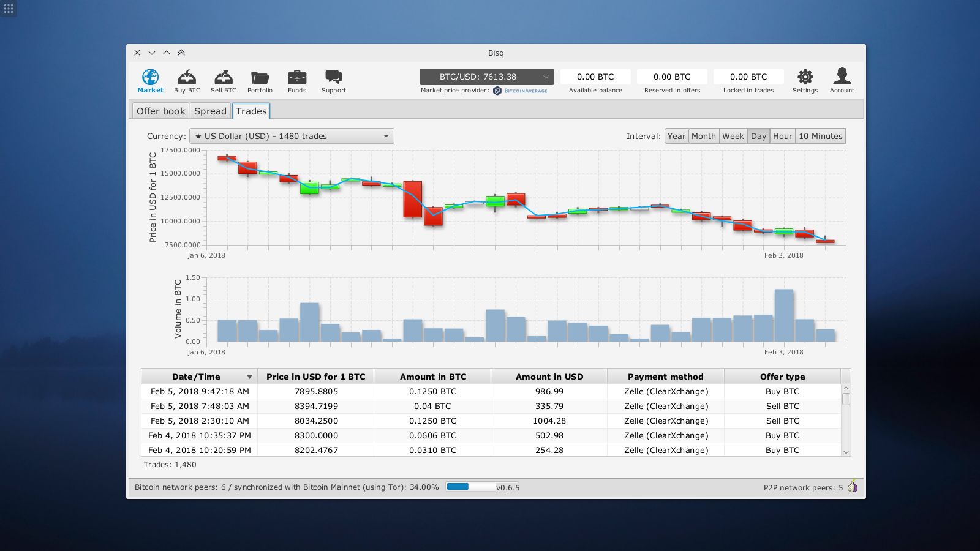Select the Day interval
The image size is (980, 551).
[x=759, y=136]
